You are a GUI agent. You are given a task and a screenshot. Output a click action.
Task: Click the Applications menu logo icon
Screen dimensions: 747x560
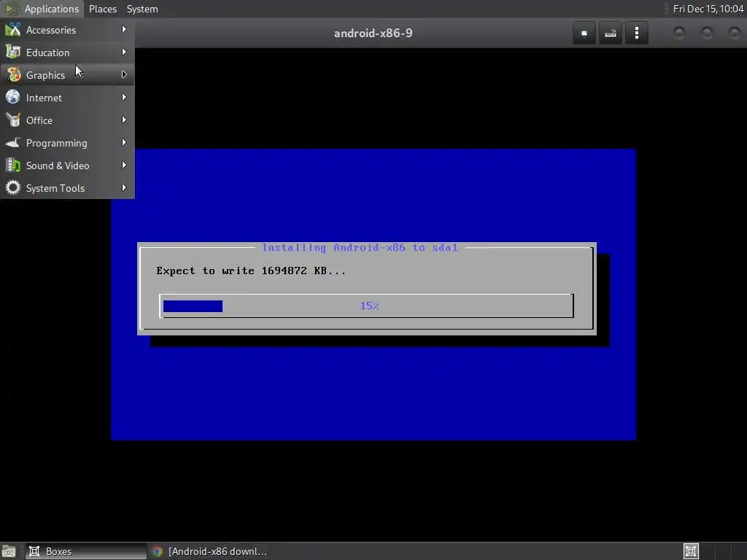click(12, 9)
